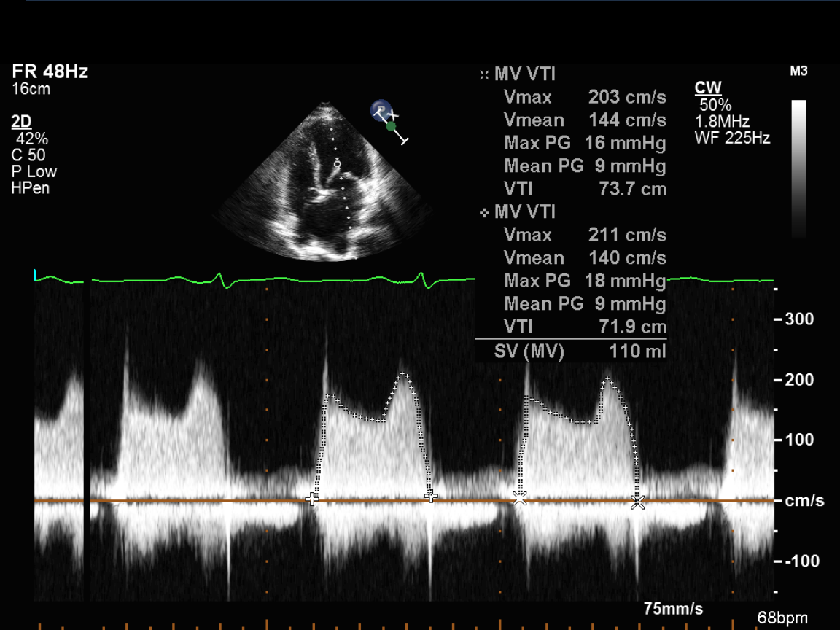The image size is (840, 630).
Task: Select the 2D mode label
Action: [x=22, y=122]
